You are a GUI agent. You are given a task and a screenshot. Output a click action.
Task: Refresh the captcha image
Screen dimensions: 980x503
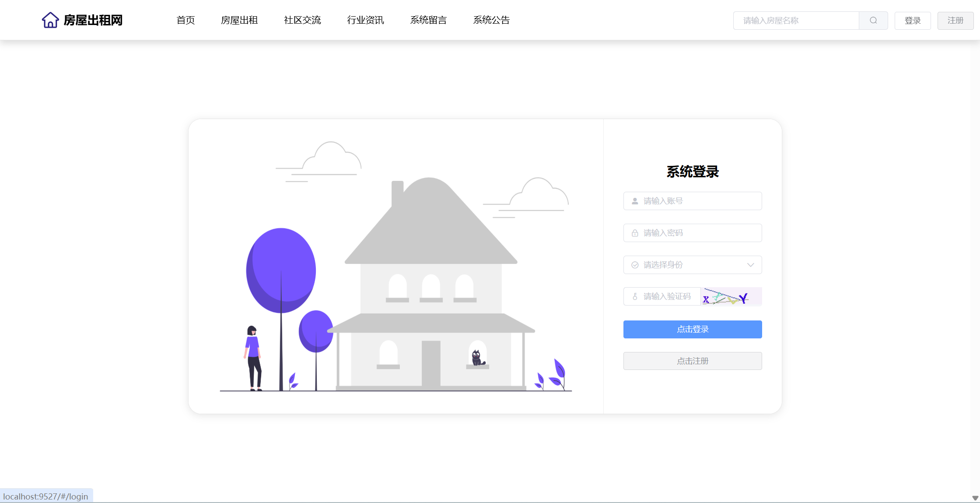(x=731, y=297)
